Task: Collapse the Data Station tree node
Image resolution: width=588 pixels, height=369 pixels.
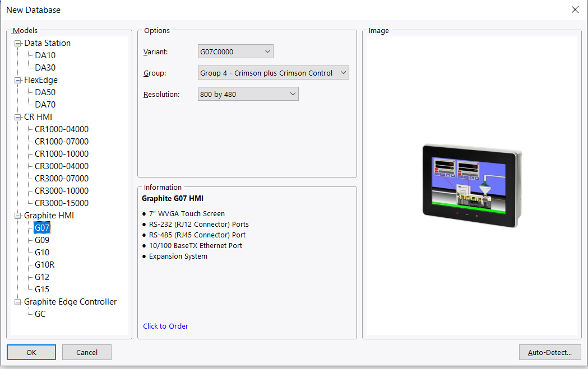Action: point(17,44)
